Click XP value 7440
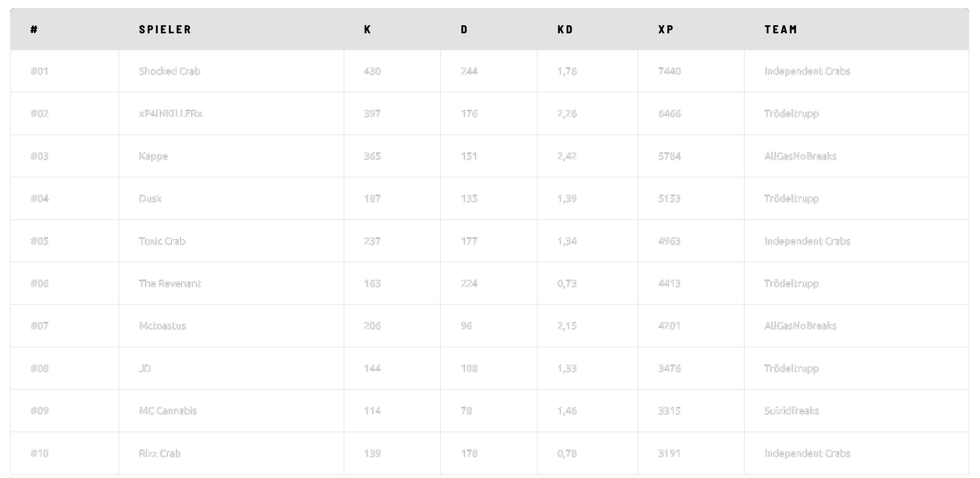Viewport: 980px width, 478px height. pos(669,71)
